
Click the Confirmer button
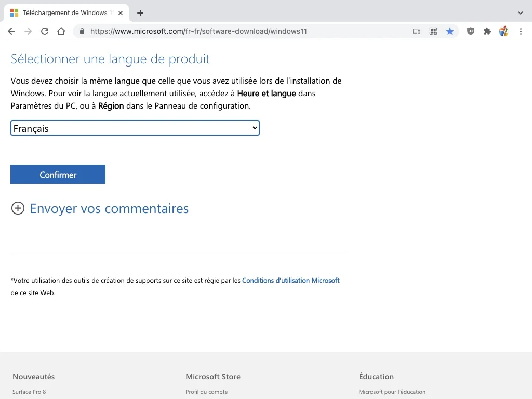(58, 175)
